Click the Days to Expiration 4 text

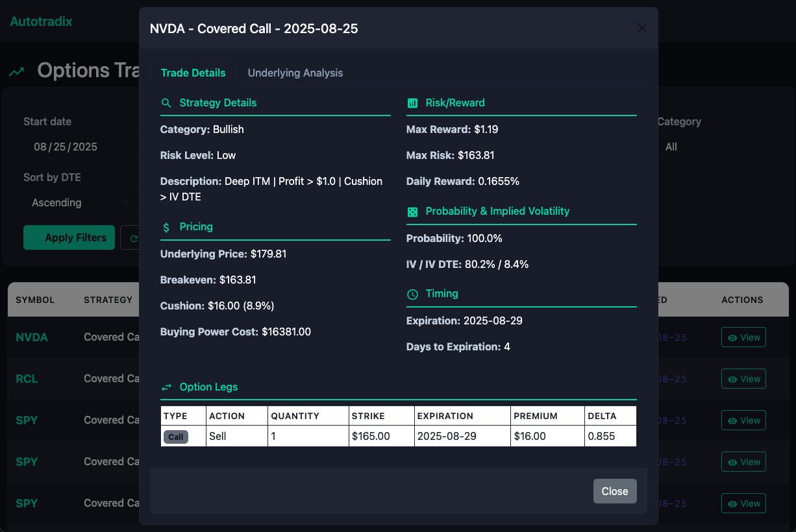click(x=458, y=346)
